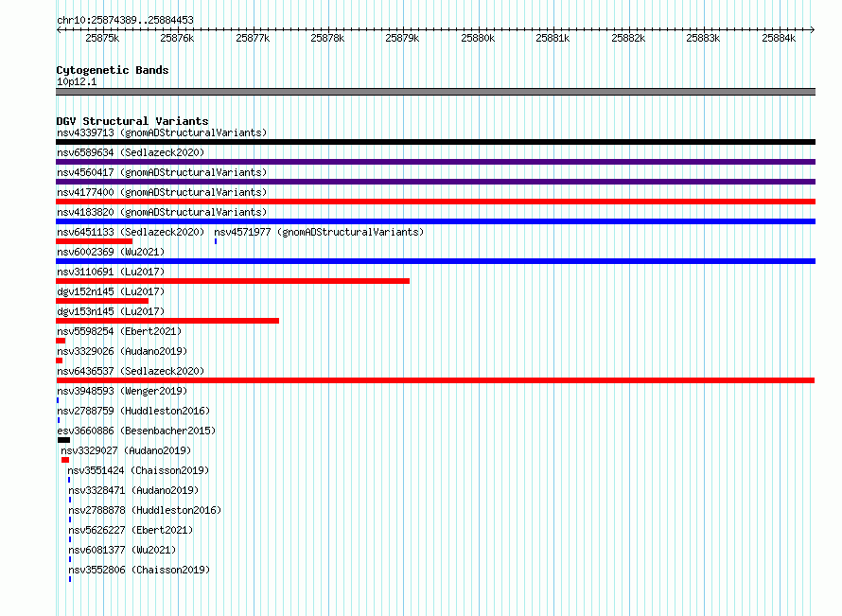This screenshot has width=842, height=616.
Task: Click the DGV Structural Variants track title
Action: tap(132, 121)
